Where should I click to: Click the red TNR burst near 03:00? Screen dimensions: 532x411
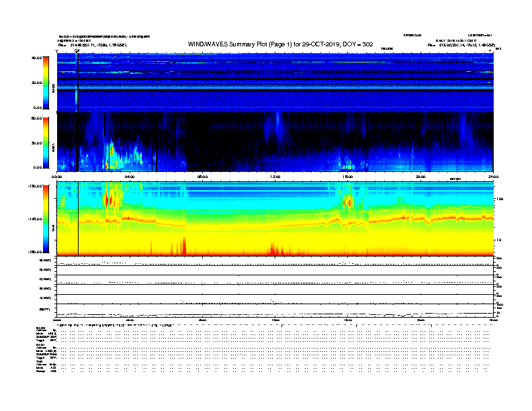tap(109, 200)
